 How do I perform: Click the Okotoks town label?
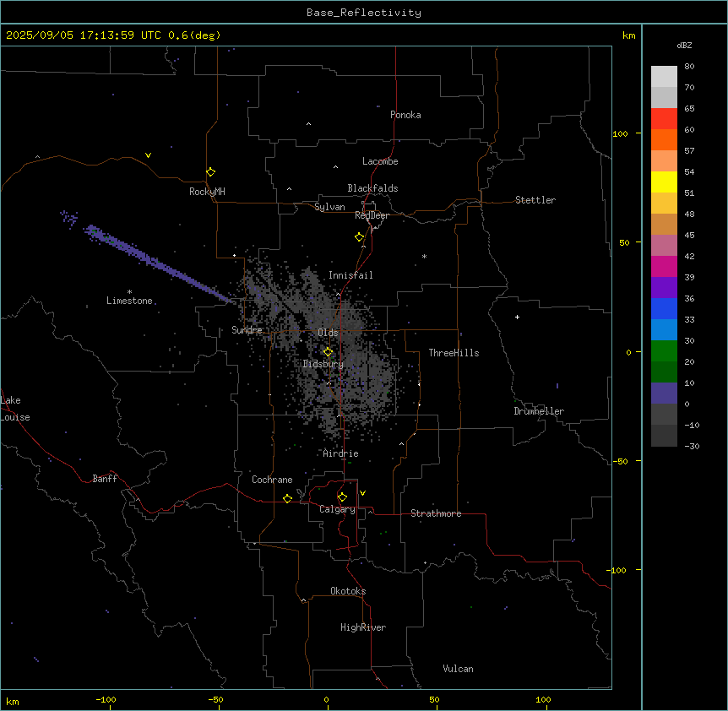[348, 591]
